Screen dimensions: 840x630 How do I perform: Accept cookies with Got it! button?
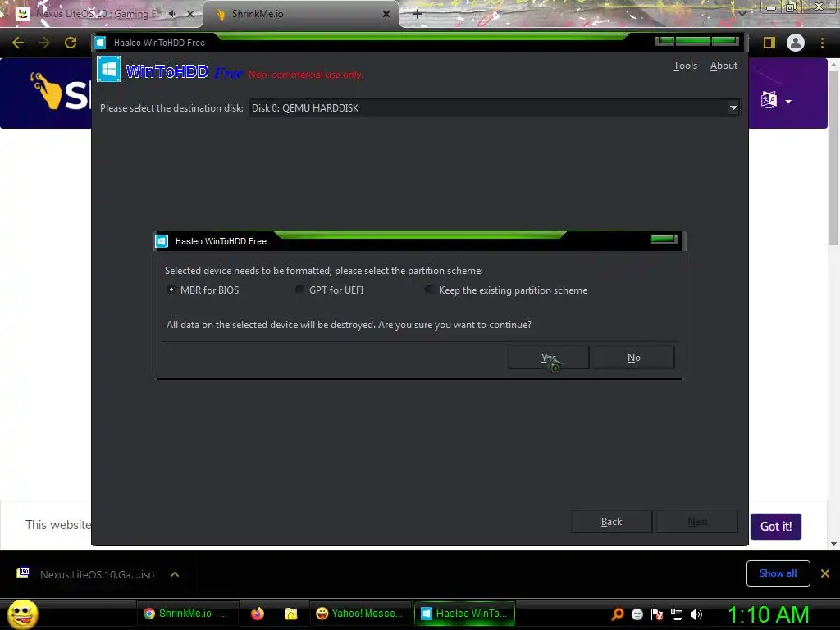pos(776,526)
